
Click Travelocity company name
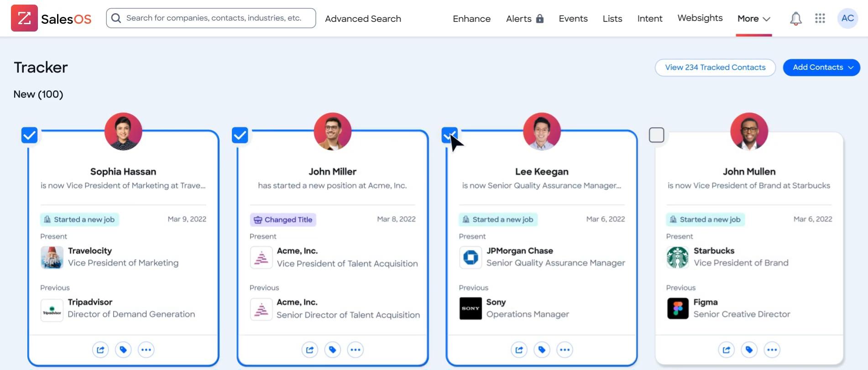[x=90, y=251]
